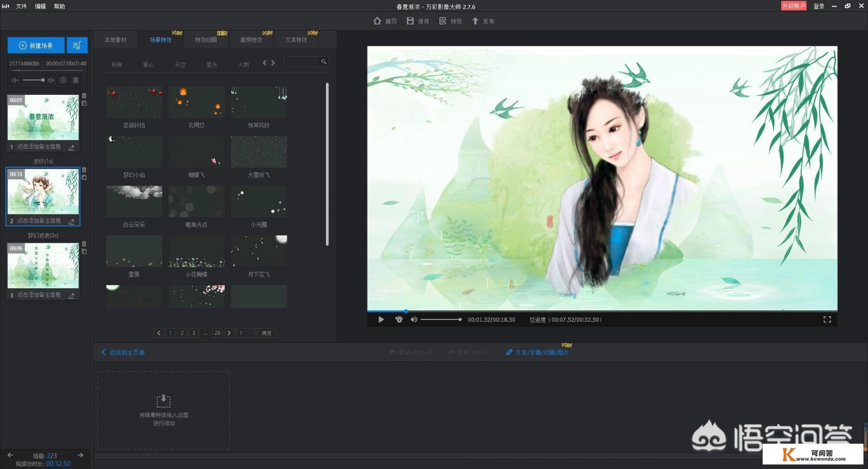Edit the note for scene 3
Image resolution: width=868 pixels, height=469 pixels.
point(71,296)
